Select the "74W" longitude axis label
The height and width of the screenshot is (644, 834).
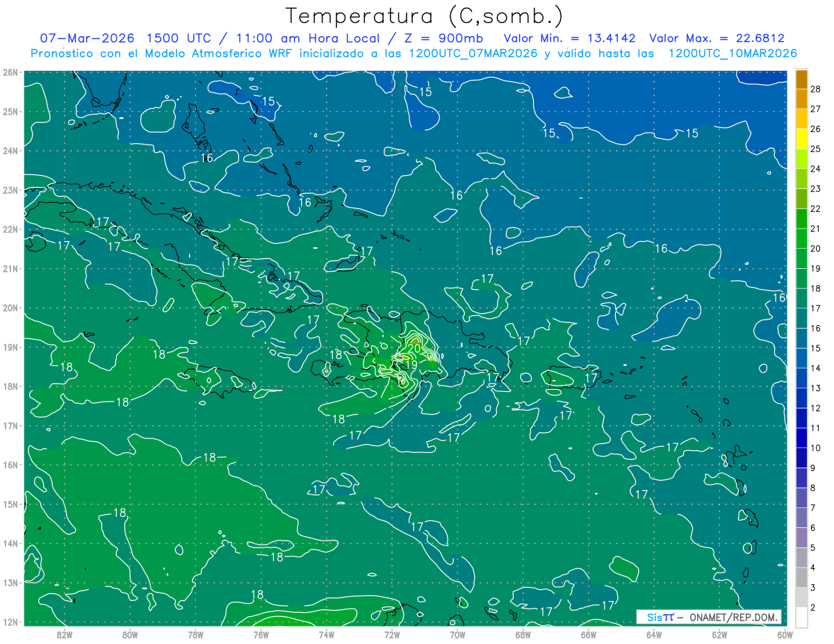click(326, 634)
